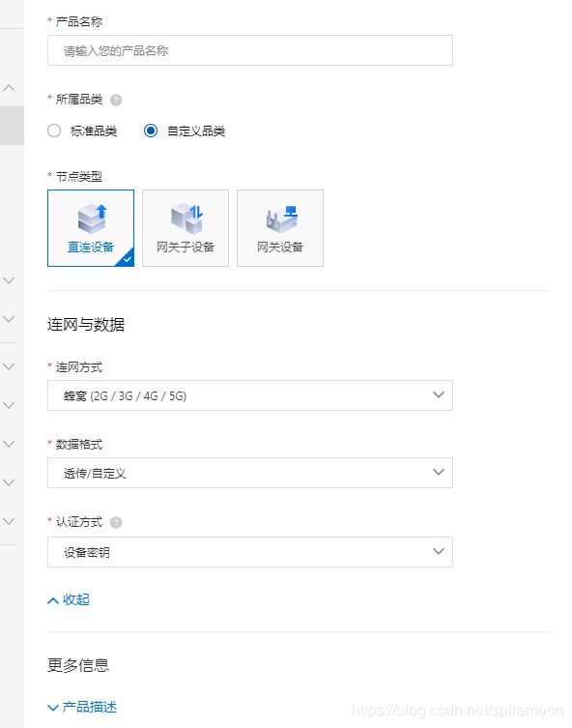
Task: Choose the 网关子设备 node type card
Action: click(186, 228)
